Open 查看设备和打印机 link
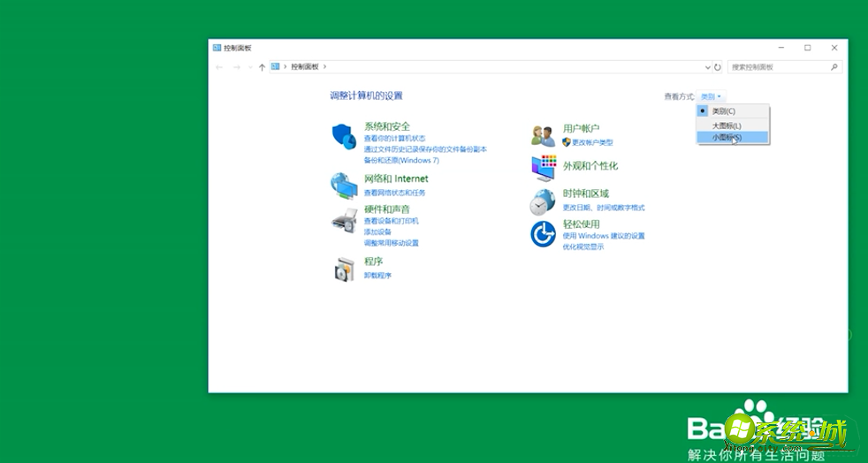The width and height of the screenshot is (868, 463). click(x=392, y=221)
